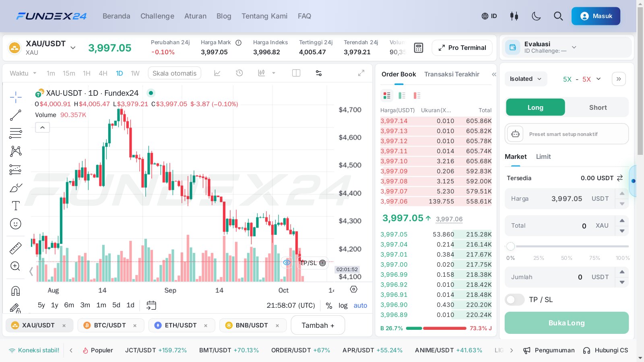This screenshot has height=362, width=644.
Task: Open trading settings sliders in header
Action: pyautogui.click(x=514, y=16)
